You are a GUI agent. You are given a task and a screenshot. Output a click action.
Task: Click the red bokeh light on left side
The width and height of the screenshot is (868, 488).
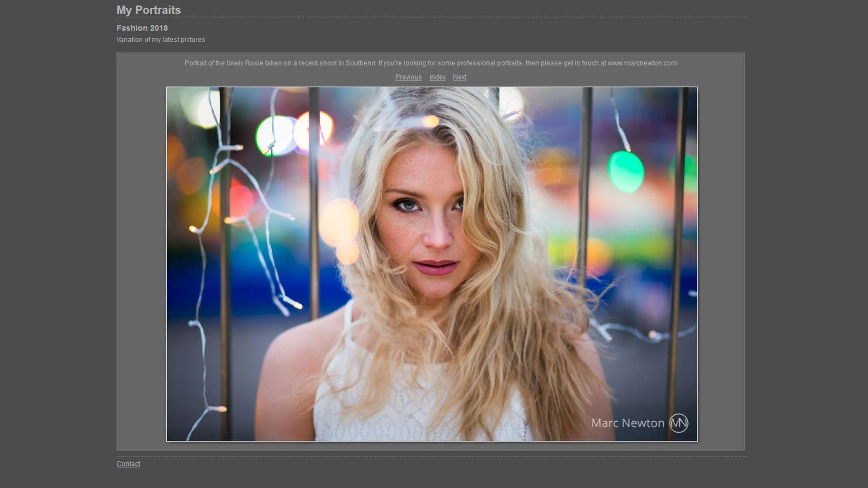(240, 199)
